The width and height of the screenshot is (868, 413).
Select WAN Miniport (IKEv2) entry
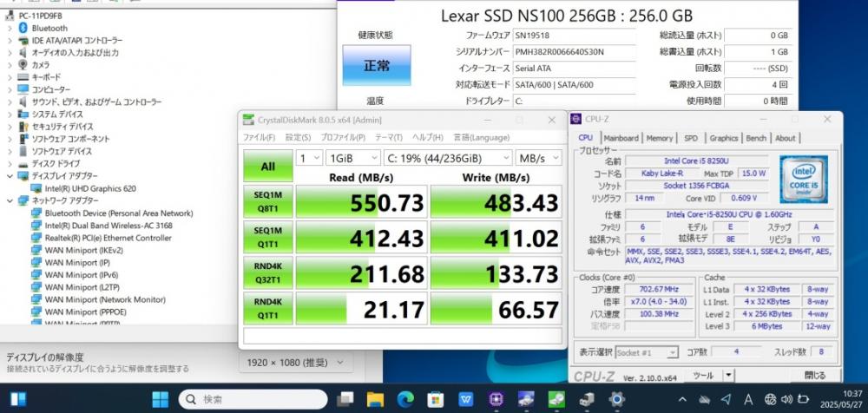click(x=84, y=250)
